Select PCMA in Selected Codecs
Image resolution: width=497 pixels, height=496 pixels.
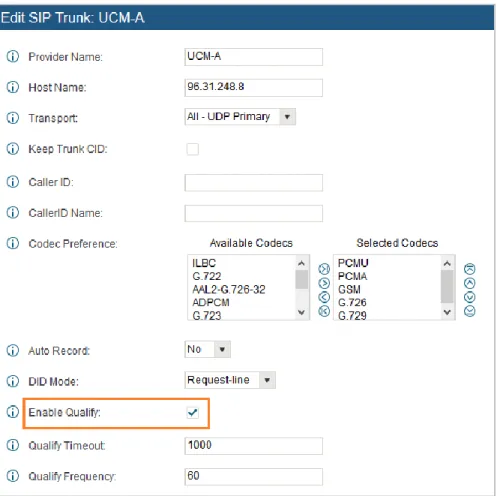352,276
